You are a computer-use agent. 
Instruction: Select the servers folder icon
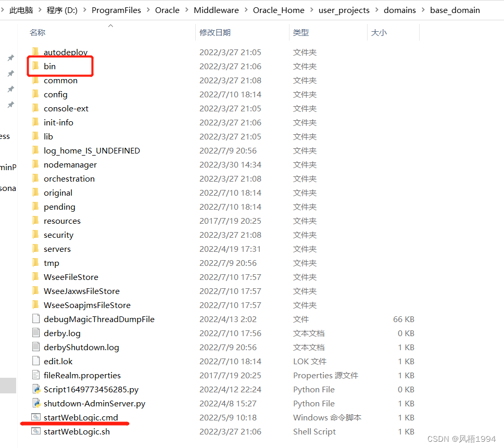(36, 249)
